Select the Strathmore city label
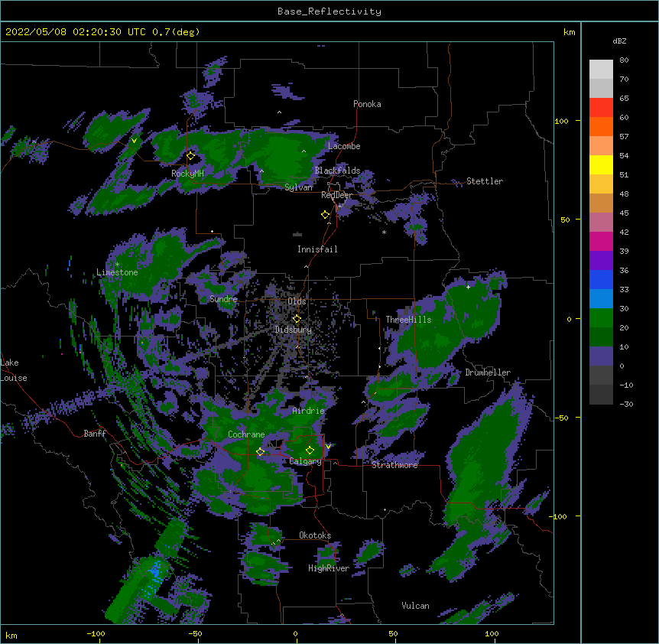Screen dimensions: 659x644 pos(394,465)
